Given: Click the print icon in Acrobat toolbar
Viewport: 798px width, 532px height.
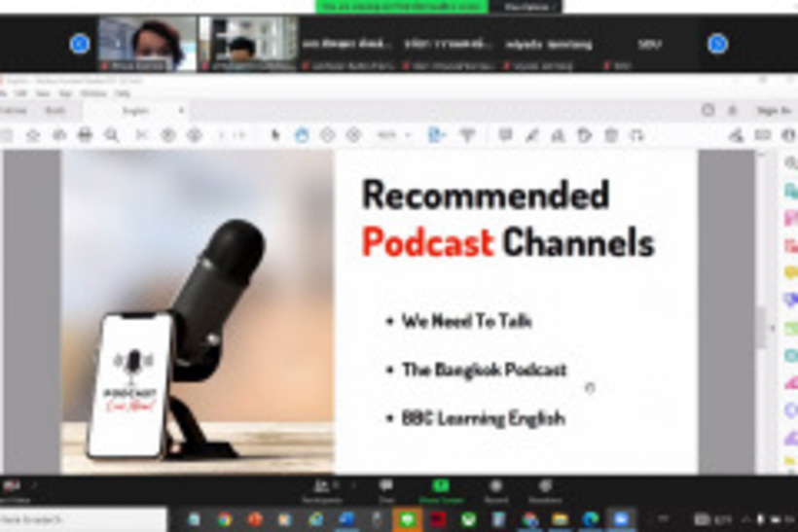Looking at the screenshot, I should click(85, 135).
